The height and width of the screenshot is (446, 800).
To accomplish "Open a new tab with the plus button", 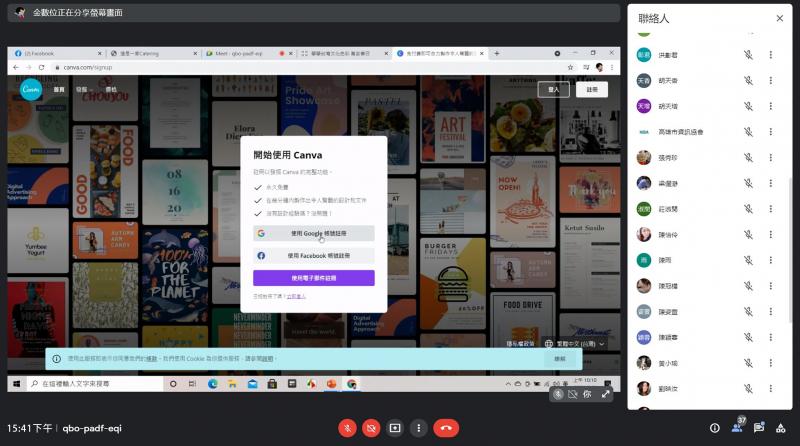I will (x=496, y=53).
